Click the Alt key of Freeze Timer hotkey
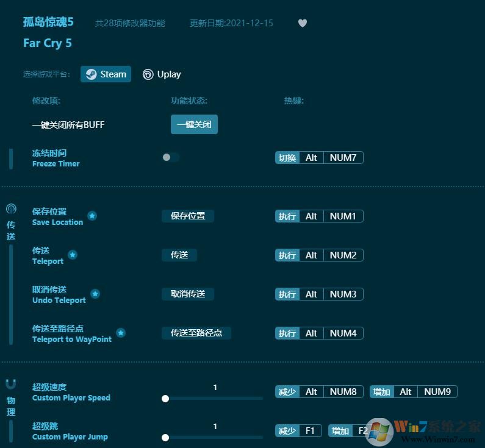 (312, 158)
